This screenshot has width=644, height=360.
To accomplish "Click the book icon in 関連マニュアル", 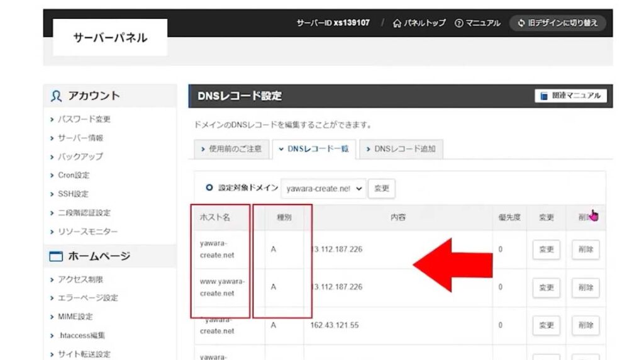I will click(x=544, y=96).
